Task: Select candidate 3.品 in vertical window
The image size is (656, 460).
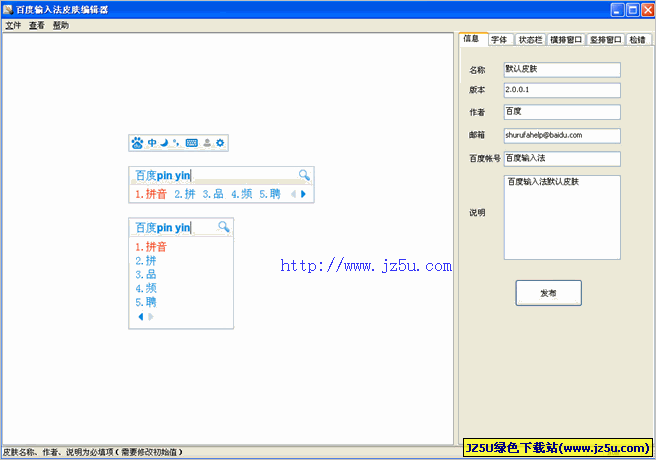Action: (x=146, y=275)
